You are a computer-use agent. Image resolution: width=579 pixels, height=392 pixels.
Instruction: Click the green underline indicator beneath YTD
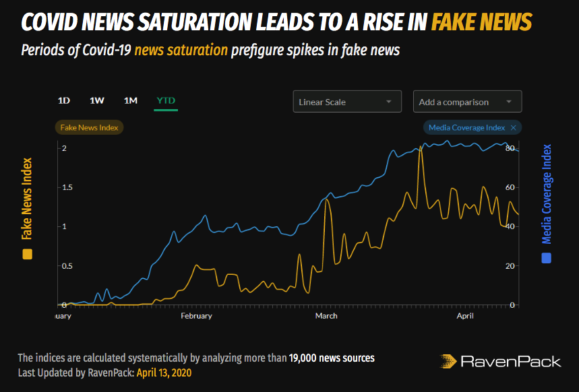coord(165,109)
